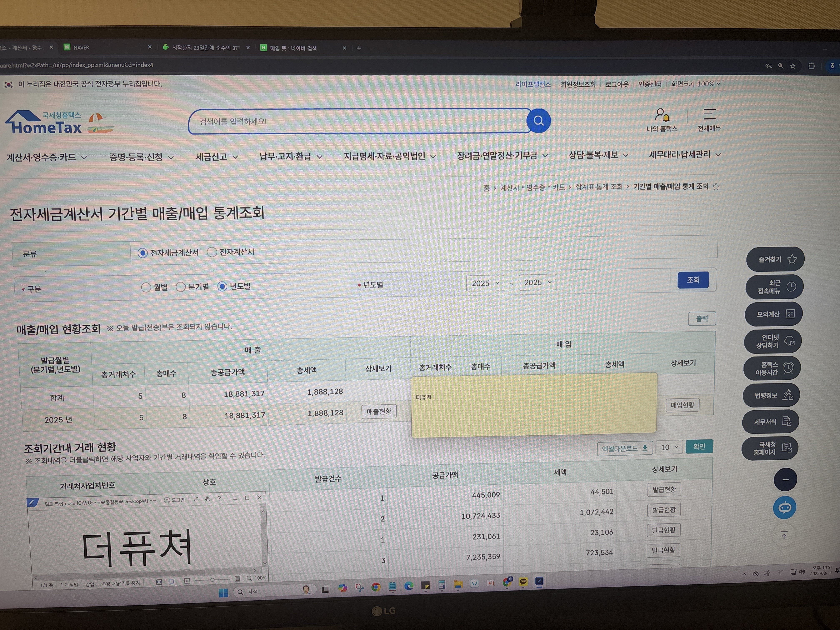Select 전자세금계산서 radio button

pyautogui.click(x=142, y=253)
